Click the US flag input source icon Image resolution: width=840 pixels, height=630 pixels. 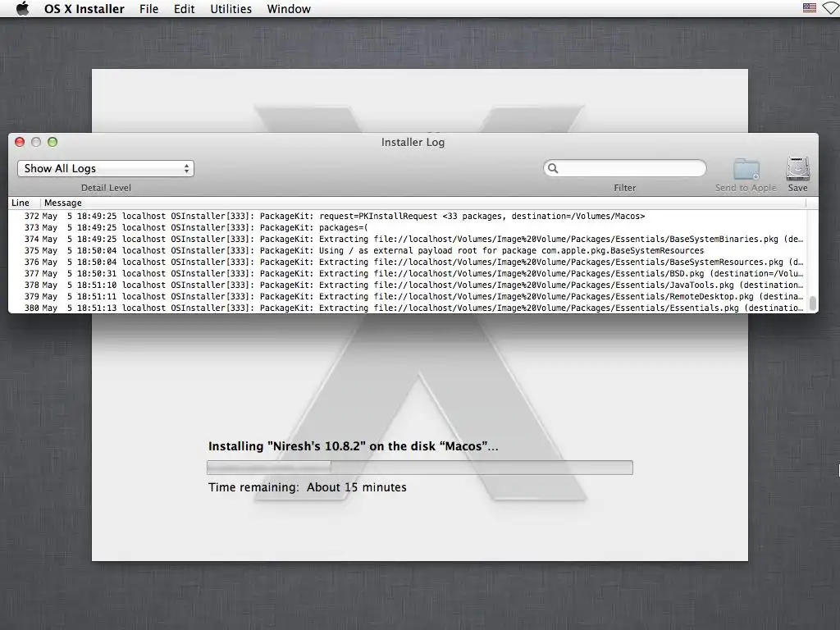[x=810, y=8]
